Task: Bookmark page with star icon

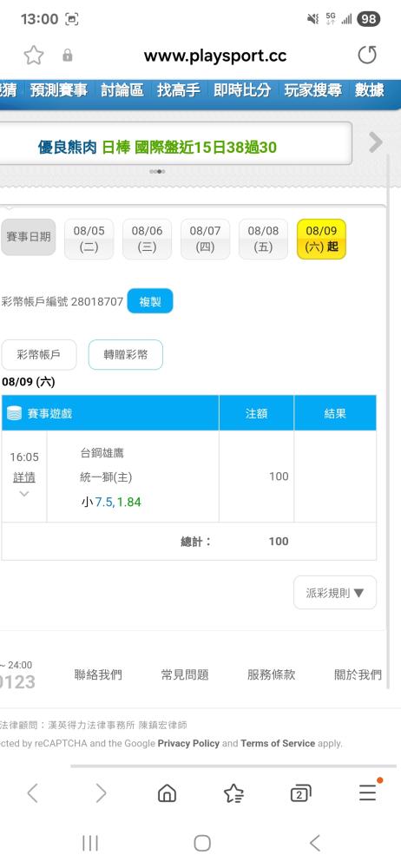Action: coord(34,56)
